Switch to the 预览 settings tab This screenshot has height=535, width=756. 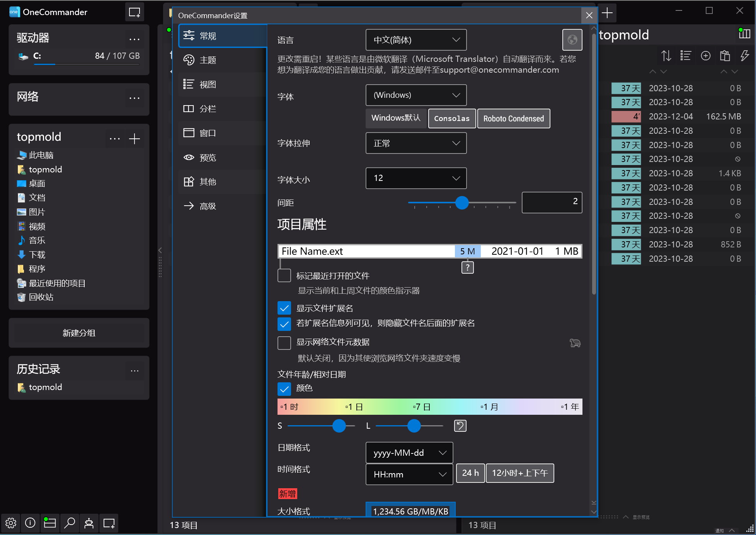pyautogui.click(x=223, y=157)
